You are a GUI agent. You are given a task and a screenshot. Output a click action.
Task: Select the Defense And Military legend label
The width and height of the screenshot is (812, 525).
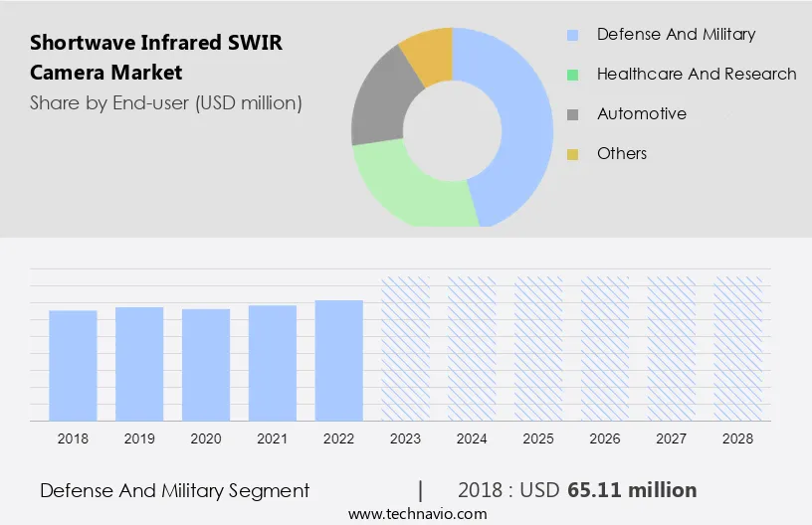tap(676, 35)
